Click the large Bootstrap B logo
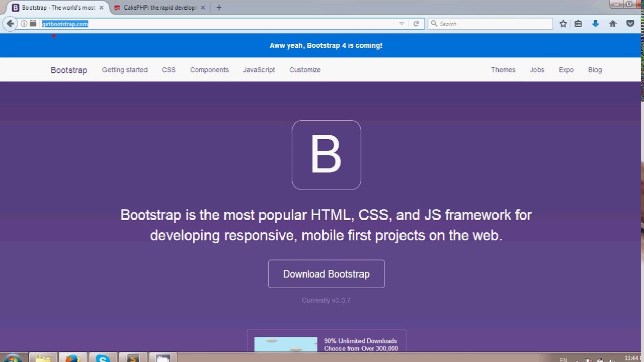This screenshot has width=644, height=362. coord(327,155)
